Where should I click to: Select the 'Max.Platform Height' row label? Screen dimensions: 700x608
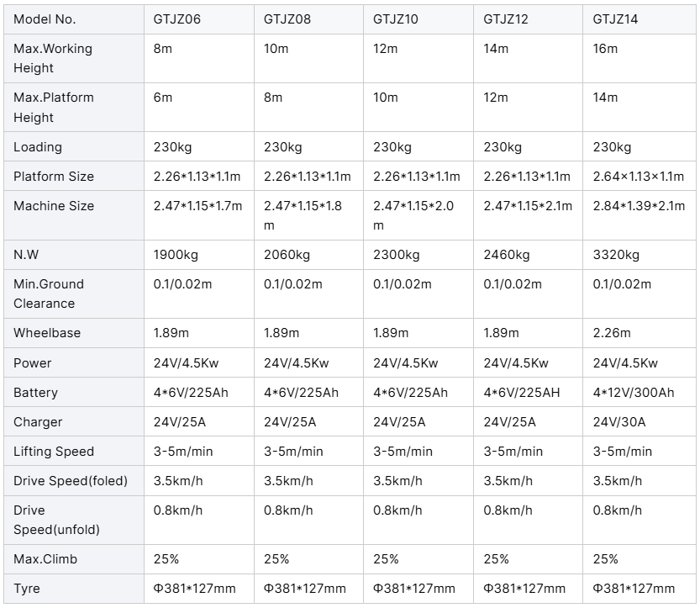(x=54, y=108)
